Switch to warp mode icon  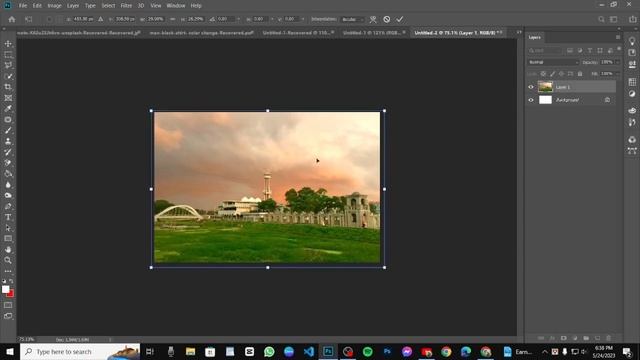pos(373,19)
